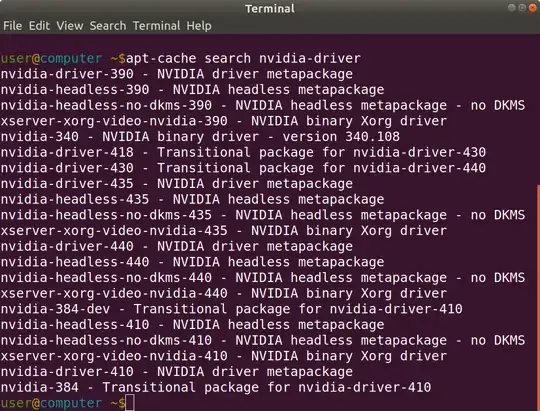Select the 'nvidia-headless-no-dkms-440' output line
This screenshot has width=540, height=411.
point(263,278)
